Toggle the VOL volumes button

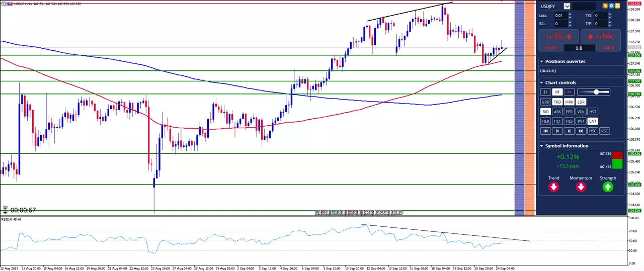582,112
